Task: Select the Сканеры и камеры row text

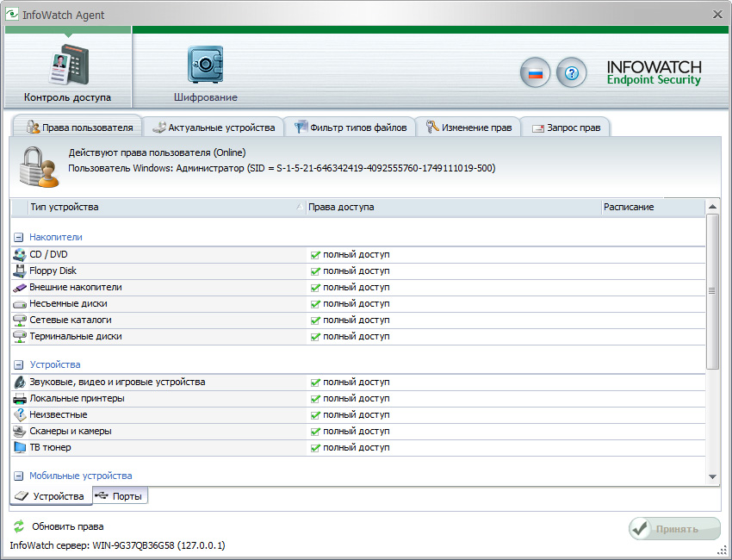Action: tap(71, 431)
